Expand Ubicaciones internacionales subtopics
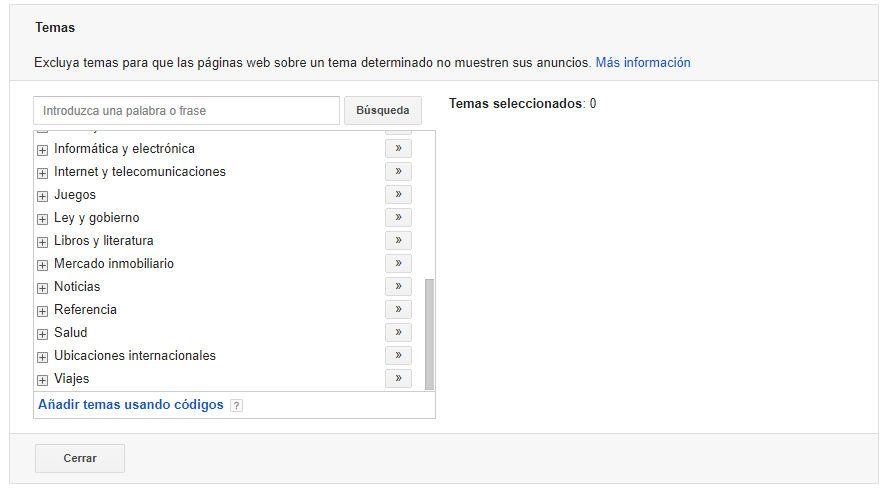This screenshot has width=894, height=489. (x=43, y=357)
